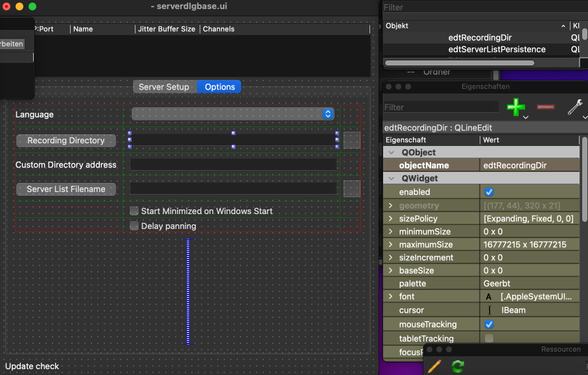Open the wrench configuration icon

tap(575, 107)
